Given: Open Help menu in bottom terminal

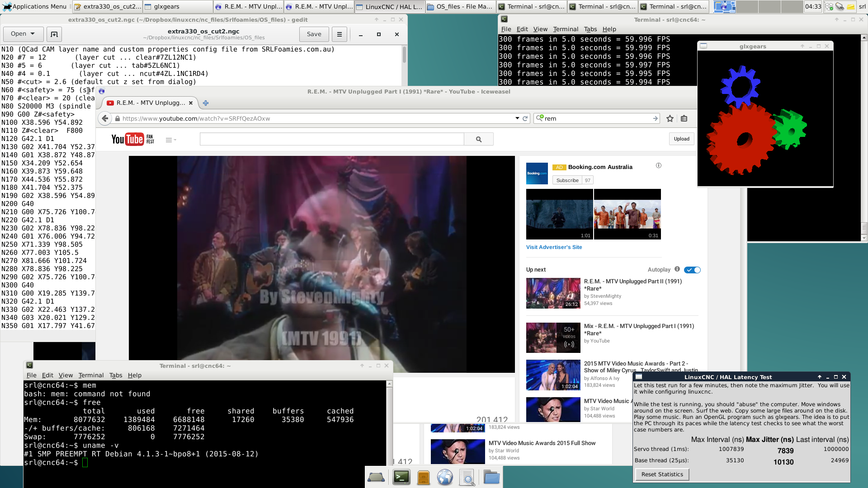Looking at the screenshot, I should click(134, 375).
